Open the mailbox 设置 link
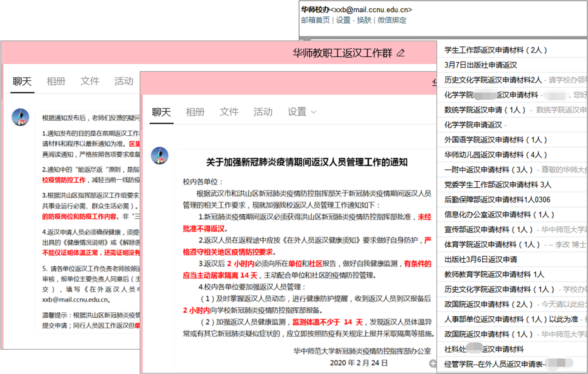This screenshot has height=374, width=588. [x=343, y=20]
